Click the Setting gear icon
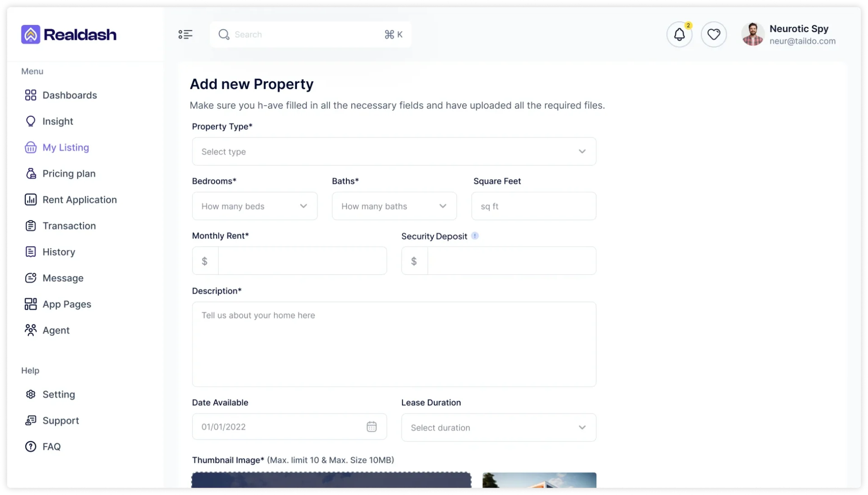The image size is (868, 495). pyautogui.click(x=31, y=395)
